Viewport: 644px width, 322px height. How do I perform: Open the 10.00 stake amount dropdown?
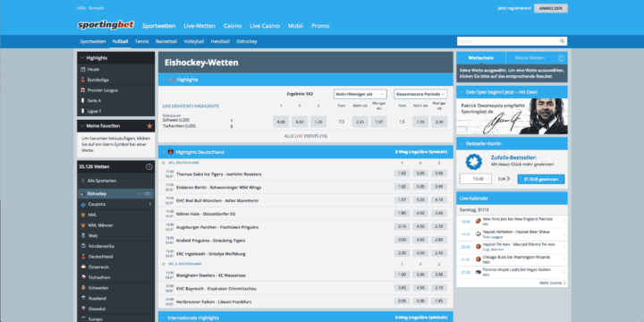click(476, 179)
